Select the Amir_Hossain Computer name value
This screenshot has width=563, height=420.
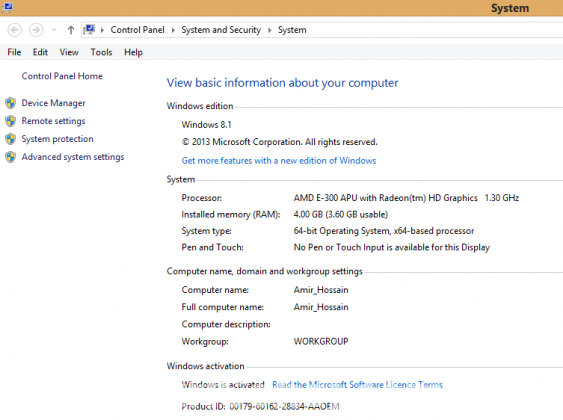coord(321,290)
